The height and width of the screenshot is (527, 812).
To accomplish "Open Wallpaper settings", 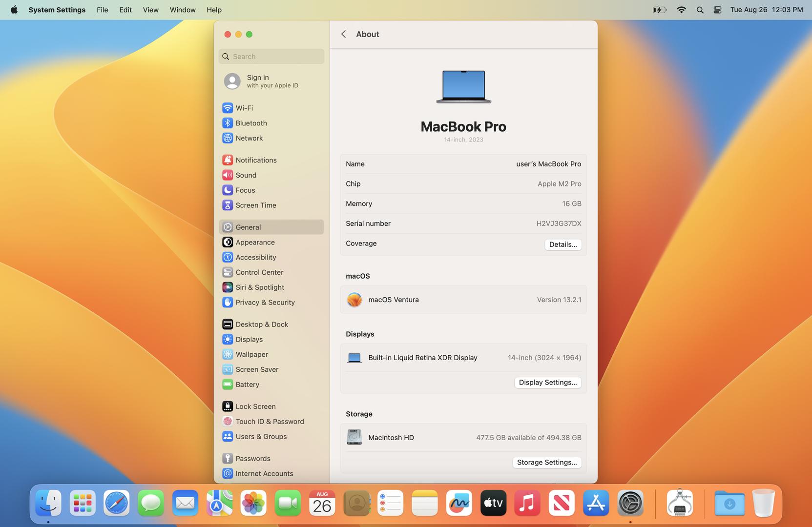I will coord(271,355).
